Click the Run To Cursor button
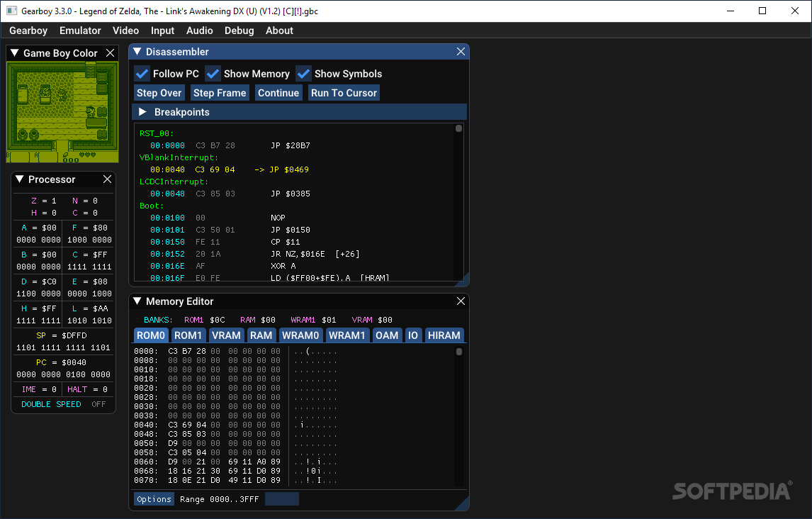 (344, 93)
